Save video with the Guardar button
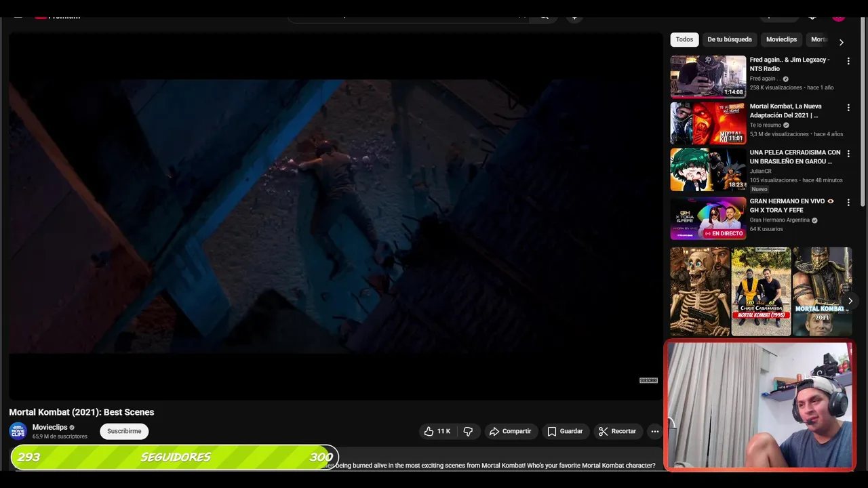This screenshot has width=868, height=488. tap(565, 431)
